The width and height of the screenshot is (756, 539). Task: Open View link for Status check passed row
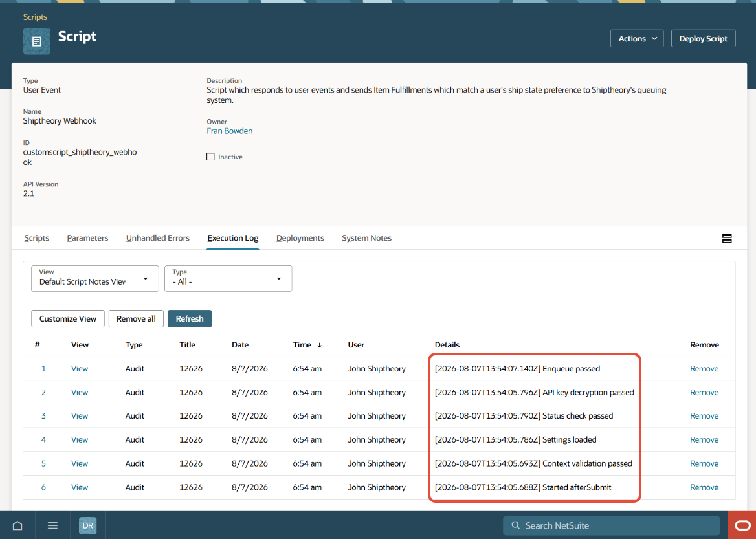80,416
